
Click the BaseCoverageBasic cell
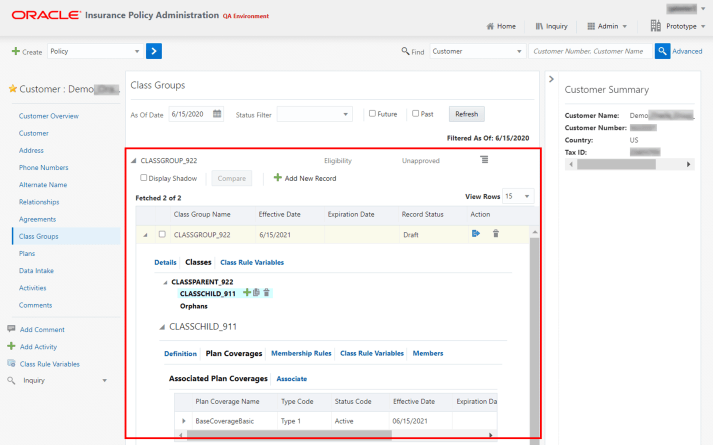225,421
